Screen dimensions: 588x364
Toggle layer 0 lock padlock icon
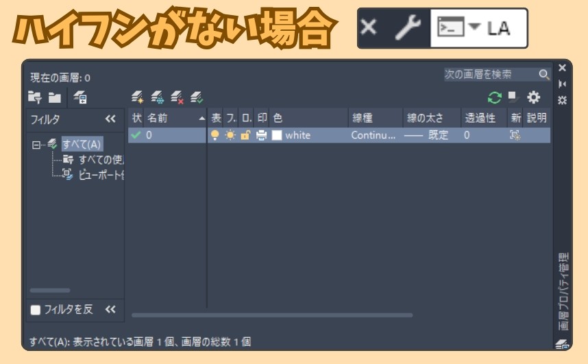(x=245, y=135)
